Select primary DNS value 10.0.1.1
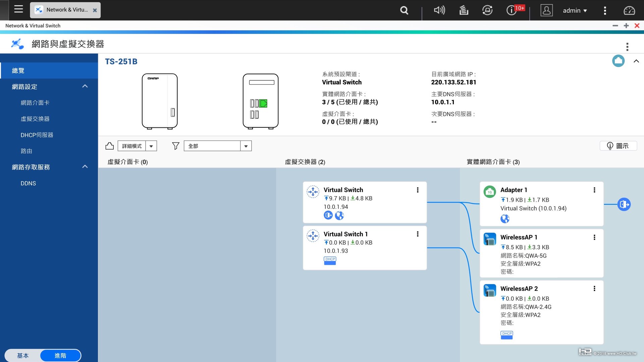Image resolution: width=644 pixels, height=362 pixels. coord(443,102)
